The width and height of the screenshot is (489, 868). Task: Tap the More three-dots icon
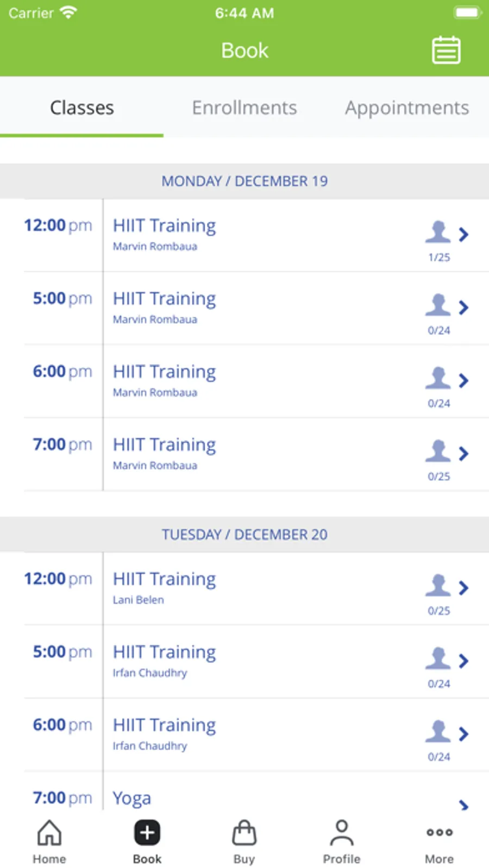[x=439, y=832]
